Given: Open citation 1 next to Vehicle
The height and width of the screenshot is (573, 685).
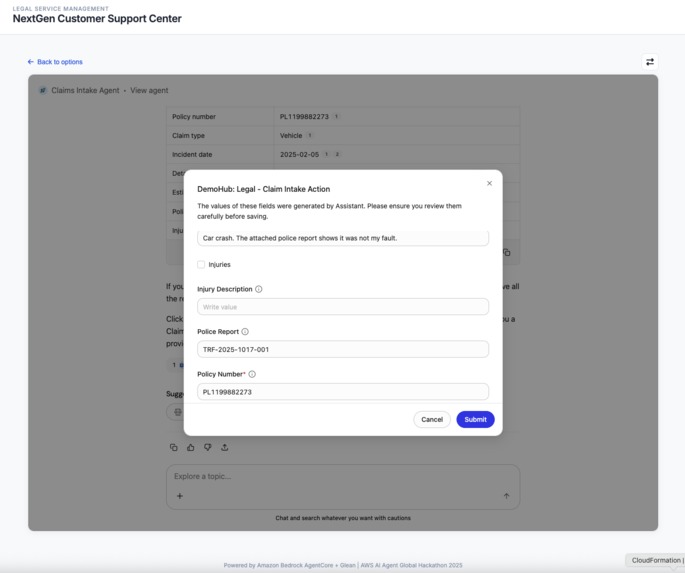Looking at the screenshot, I should click(310, 135).
